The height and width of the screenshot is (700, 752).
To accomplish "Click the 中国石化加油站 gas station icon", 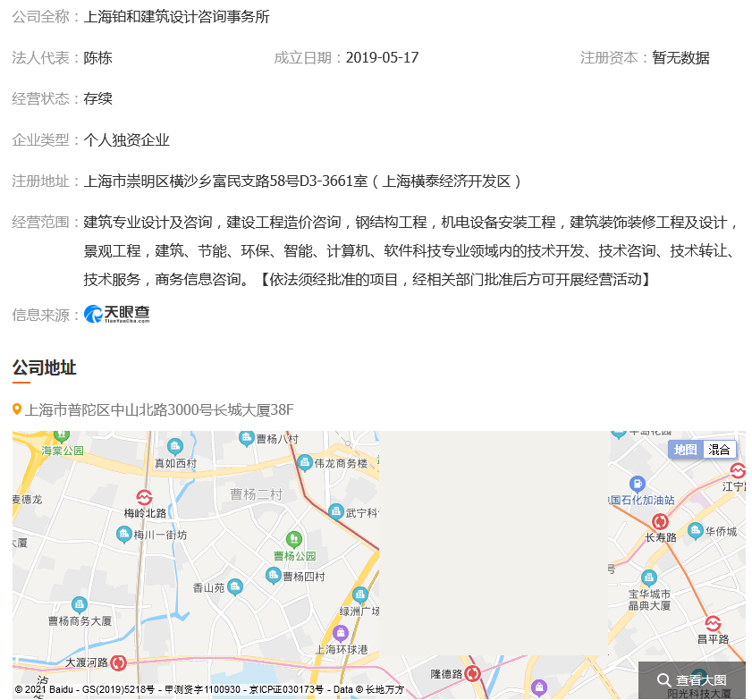I will click(638, 485).
